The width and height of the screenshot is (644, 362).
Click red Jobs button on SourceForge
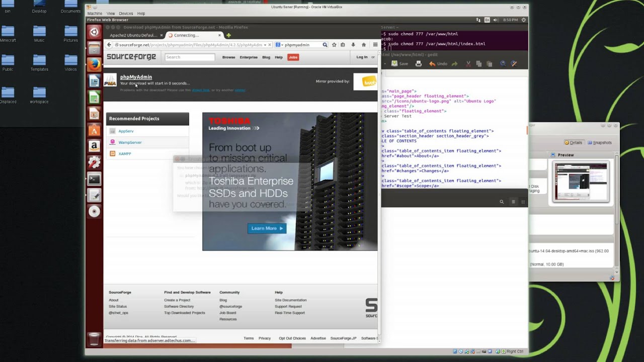[293, 57]
